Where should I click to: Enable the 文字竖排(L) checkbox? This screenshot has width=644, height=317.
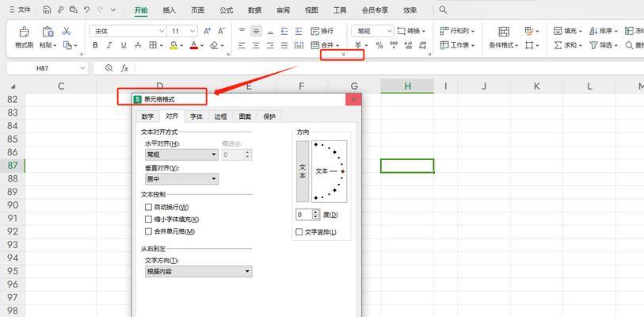click(x=299, y=232)
